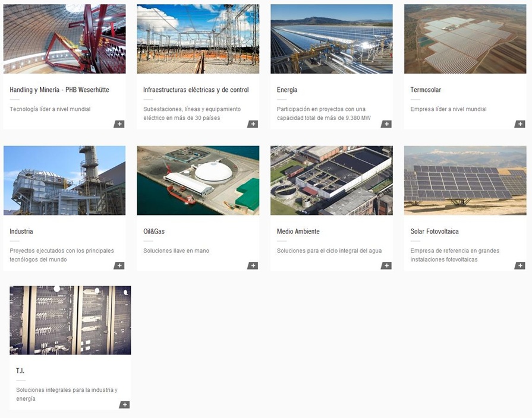Go to 'Termosolar' title link
This screenshot has height=418, width=532.
pos(426,90)
